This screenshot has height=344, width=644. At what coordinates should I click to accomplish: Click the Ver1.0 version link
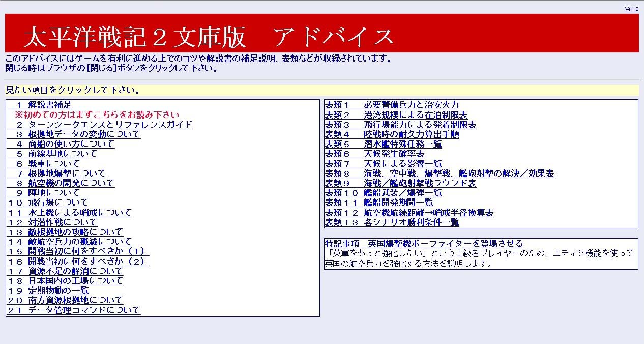point(631,9)
